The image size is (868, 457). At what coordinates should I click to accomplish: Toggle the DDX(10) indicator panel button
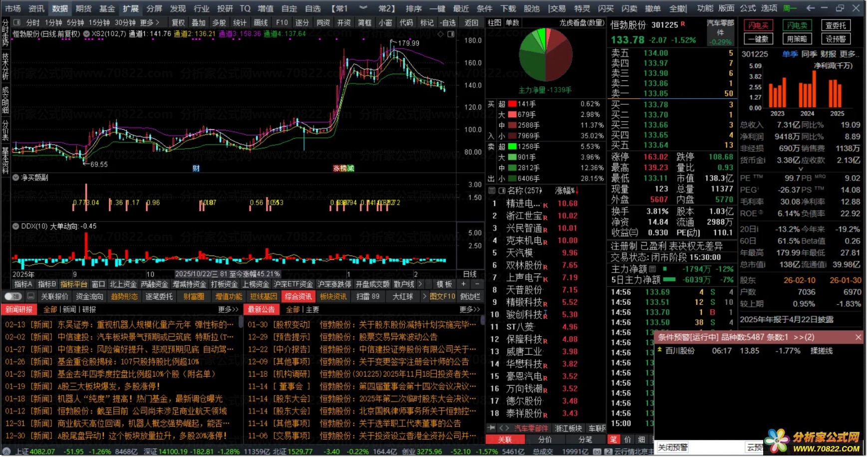pos(16,226)
